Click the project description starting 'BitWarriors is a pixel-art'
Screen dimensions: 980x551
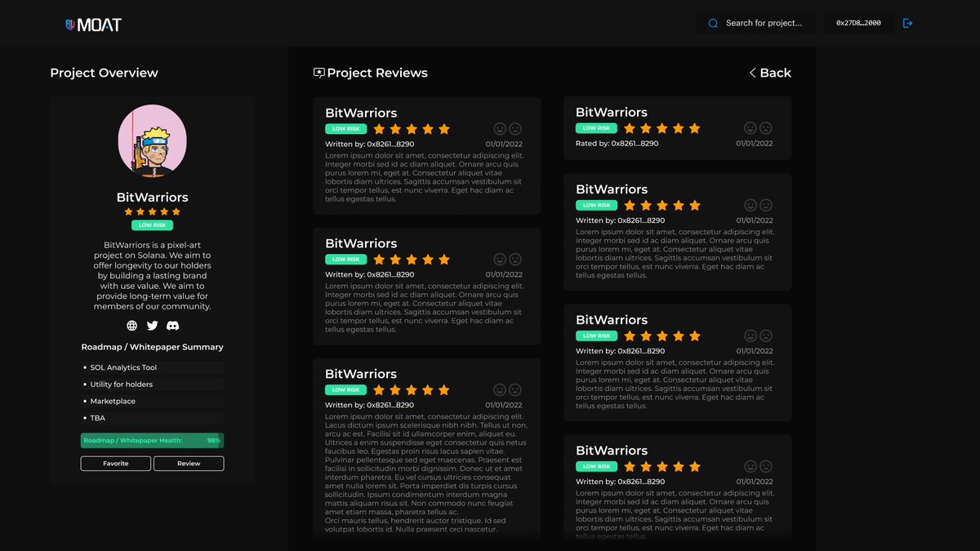[x=152, y=276]
